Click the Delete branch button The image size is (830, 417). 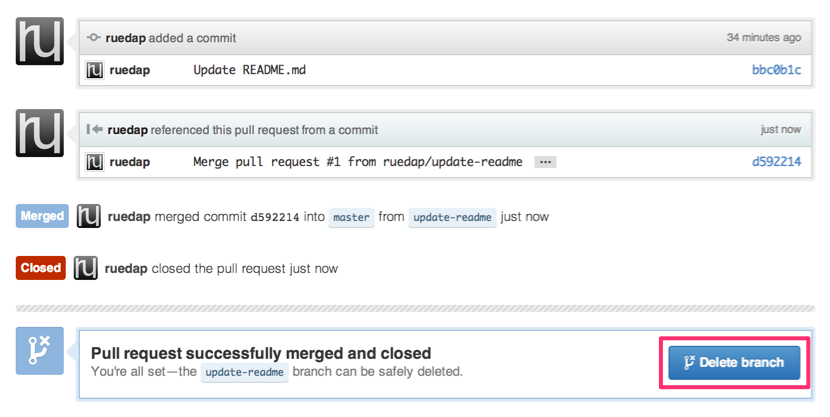pyautogui.click(x=734, y=362)
